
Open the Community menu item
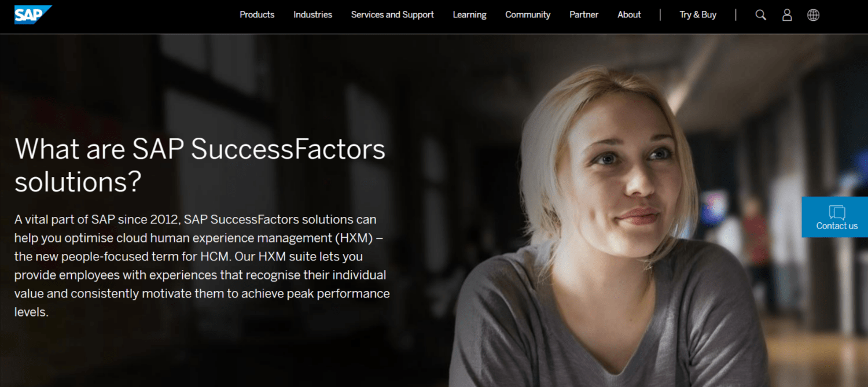[528, 15]
